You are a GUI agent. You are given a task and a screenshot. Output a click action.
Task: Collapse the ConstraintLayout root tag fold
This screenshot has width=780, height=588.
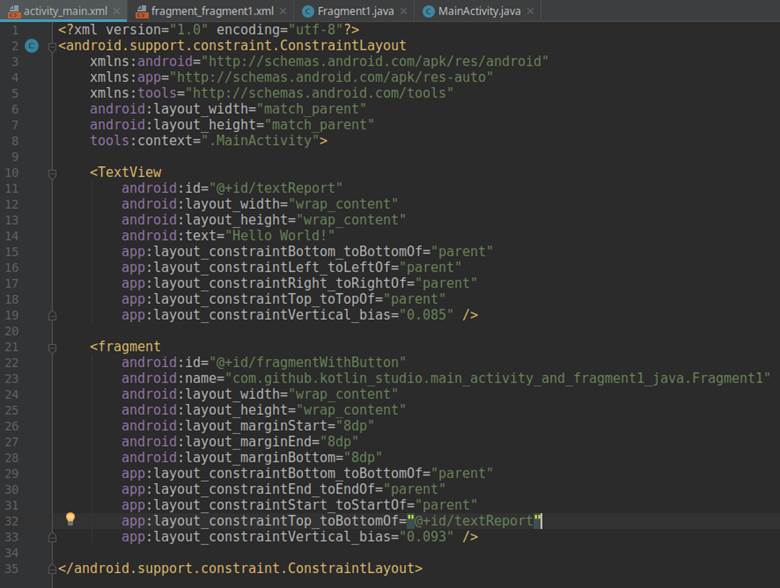click(52, 47)
